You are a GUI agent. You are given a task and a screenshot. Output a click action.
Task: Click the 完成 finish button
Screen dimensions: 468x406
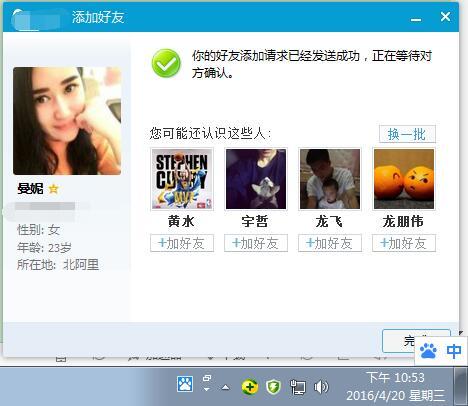tap(416, 341)
